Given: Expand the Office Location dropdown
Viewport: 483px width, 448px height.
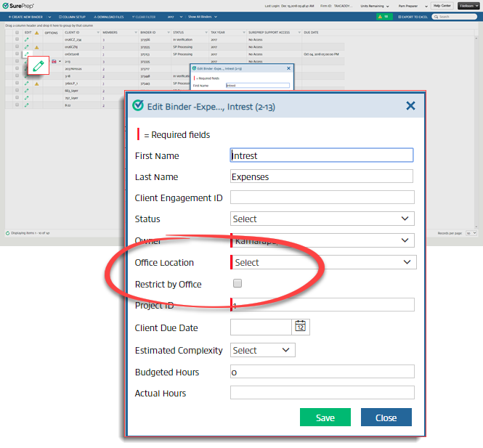Looking at the screenshot, I should tap(323, 262).
